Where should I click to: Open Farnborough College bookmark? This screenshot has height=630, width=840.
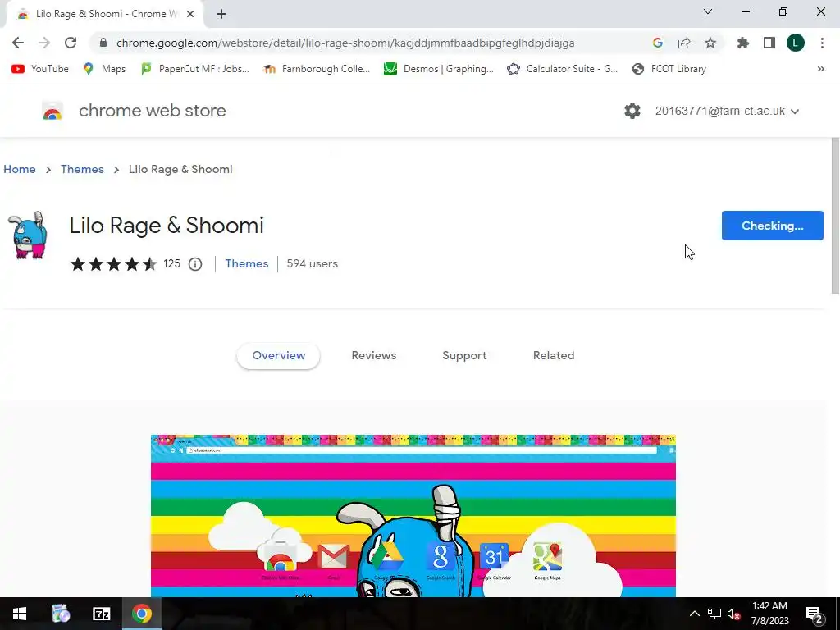click(x=317, y=69)
